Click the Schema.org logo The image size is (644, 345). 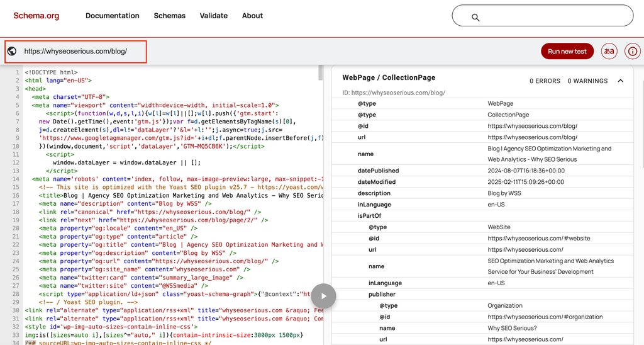click(x=36, y=16)
